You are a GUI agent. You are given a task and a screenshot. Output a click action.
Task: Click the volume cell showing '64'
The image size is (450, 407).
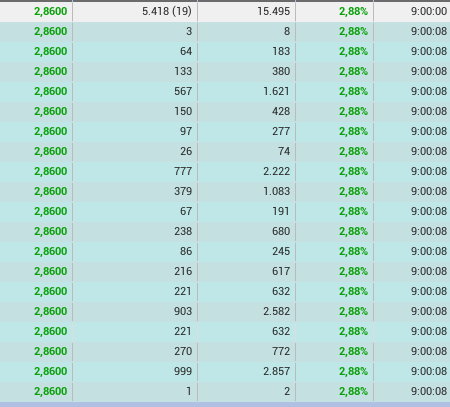click(135, 51)
